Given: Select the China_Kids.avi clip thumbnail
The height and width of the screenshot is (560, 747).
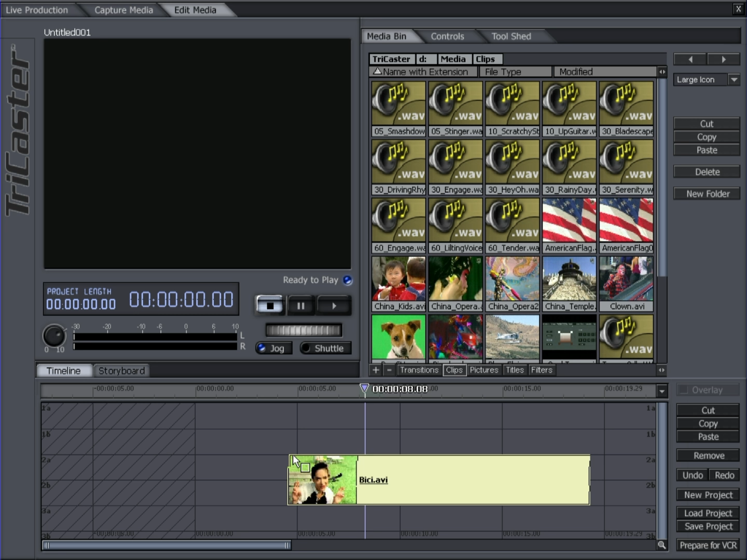Looking at the screenshot, I should coord(398,284).
